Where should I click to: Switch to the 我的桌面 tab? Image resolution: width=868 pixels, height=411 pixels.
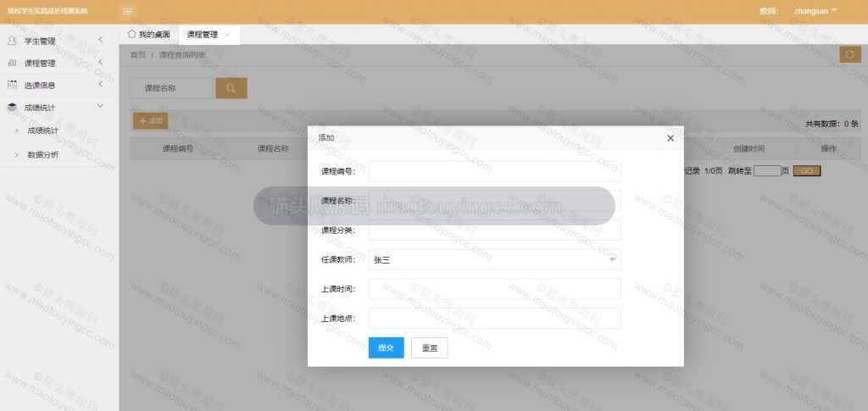(x=149, y=34)
